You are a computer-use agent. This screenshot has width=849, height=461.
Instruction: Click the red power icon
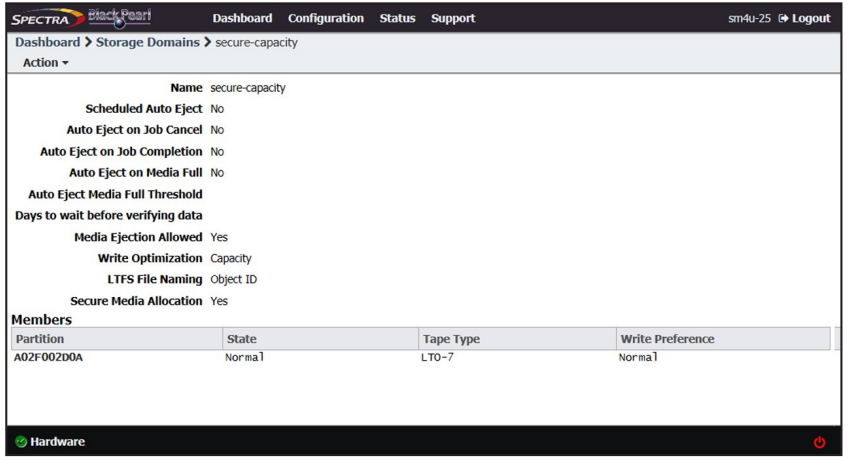click(819, 442)
